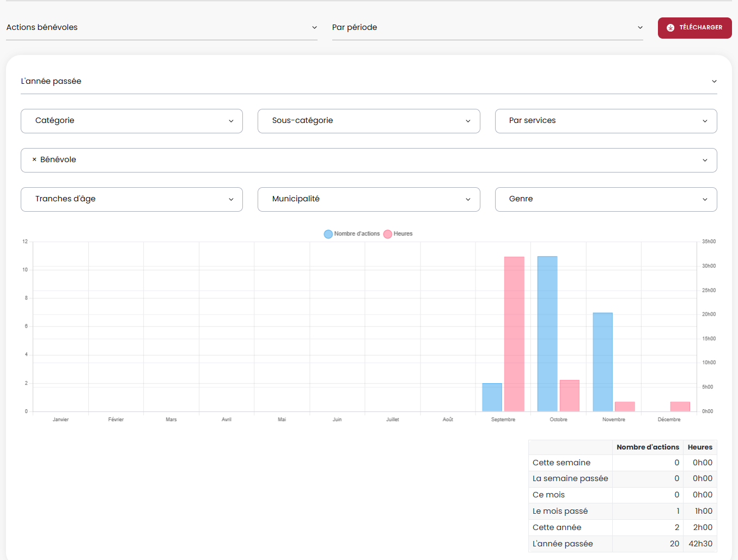Click the pink Heures bar for Septembre
This screenshot has width=738, height=560.
[x=514, y=334]
